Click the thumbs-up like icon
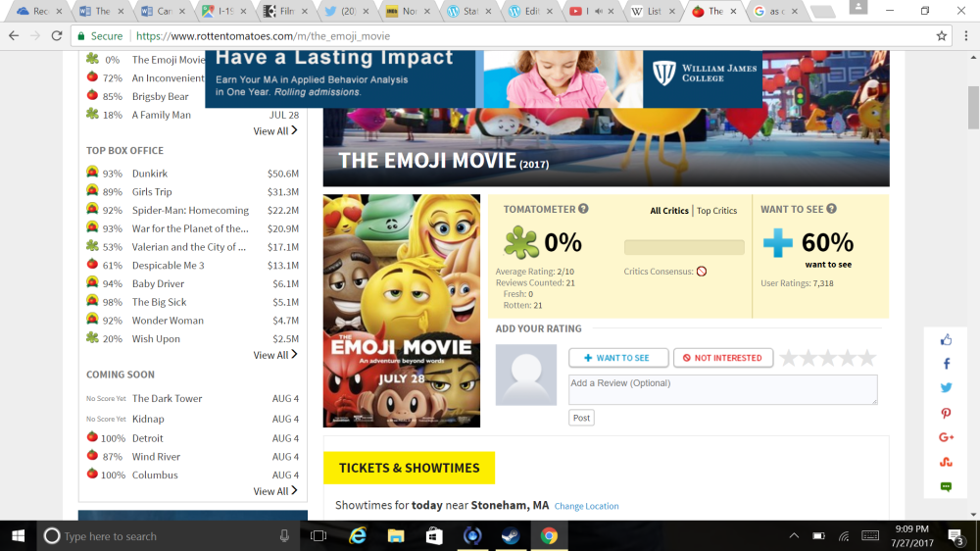Image resolution: width=980 pixels, height=551 pixels. tap(946, 340)
